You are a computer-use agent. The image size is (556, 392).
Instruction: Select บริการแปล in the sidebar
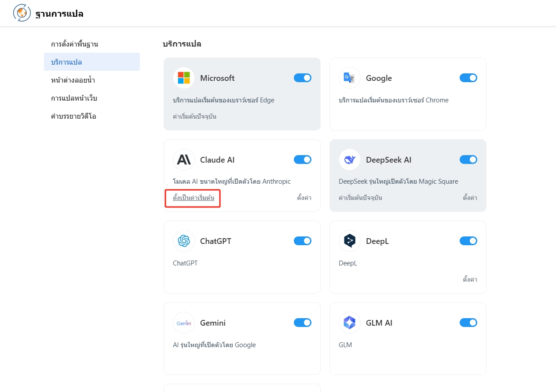pyautogui.click(x=92, y=62)
